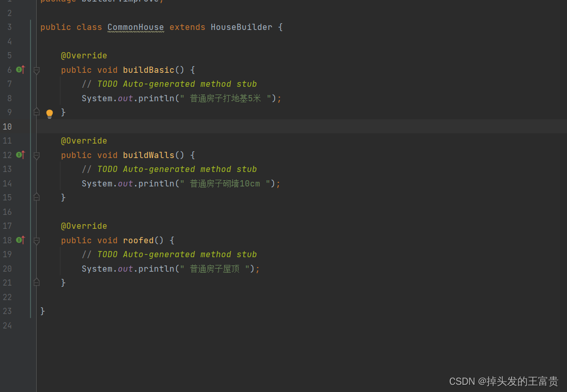Click the fold end marker beside gutter number 21
This screenshot has height=392, width=567.
pyautogui.click(x=37, y=283)
